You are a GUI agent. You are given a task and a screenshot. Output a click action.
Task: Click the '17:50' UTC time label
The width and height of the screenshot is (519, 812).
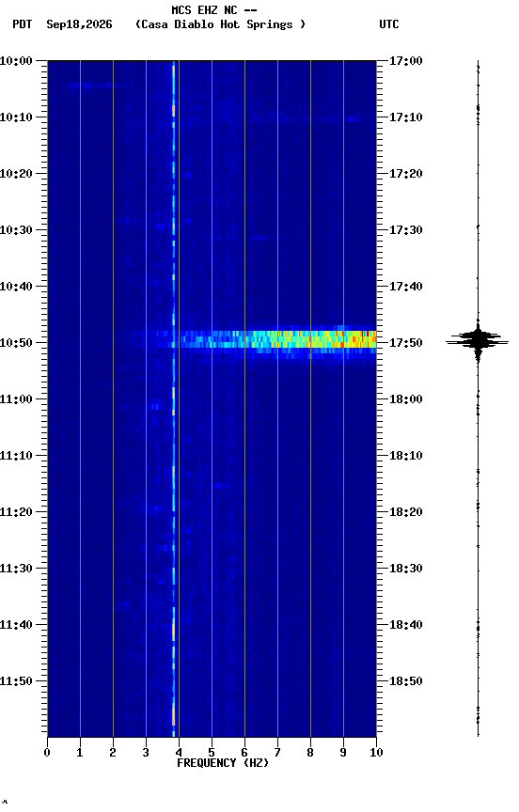click(x=406, y=343)
